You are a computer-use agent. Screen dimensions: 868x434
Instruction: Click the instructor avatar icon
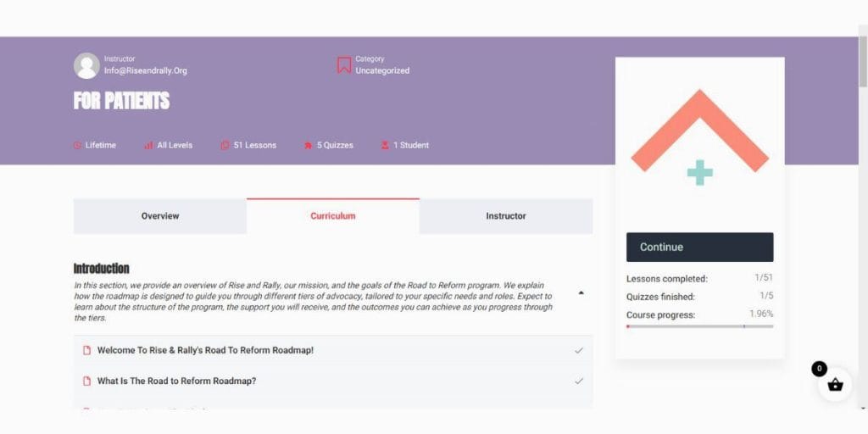point(86,66)
